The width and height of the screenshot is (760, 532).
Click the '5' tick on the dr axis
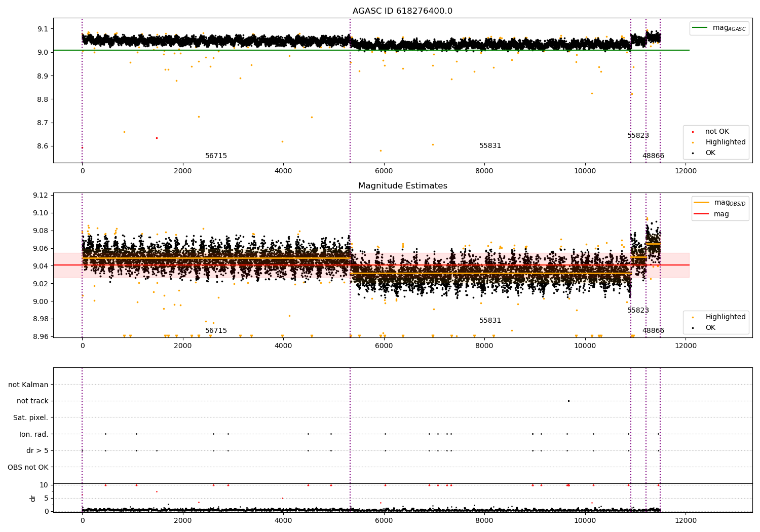point(46,498)
